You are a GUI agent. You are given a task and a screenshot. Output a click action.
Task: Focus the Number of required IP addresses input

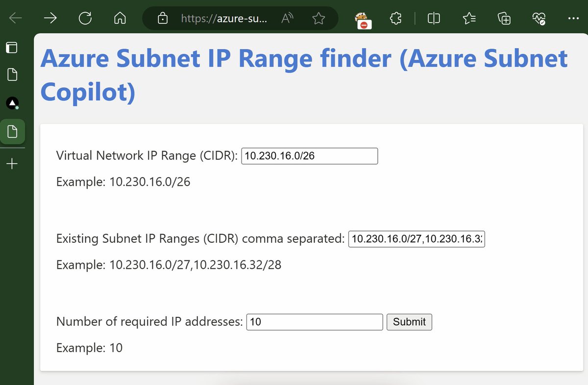click(x=315, y=322)
